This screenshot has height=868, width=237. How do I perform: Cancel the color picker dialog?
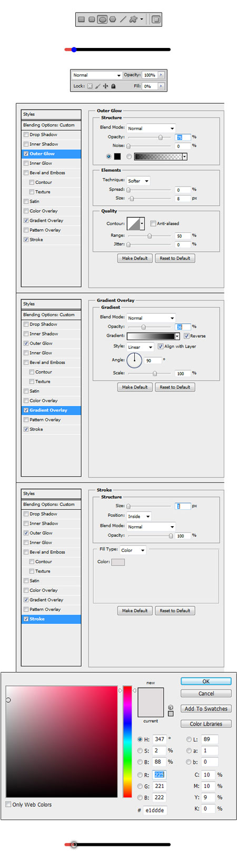206,694
